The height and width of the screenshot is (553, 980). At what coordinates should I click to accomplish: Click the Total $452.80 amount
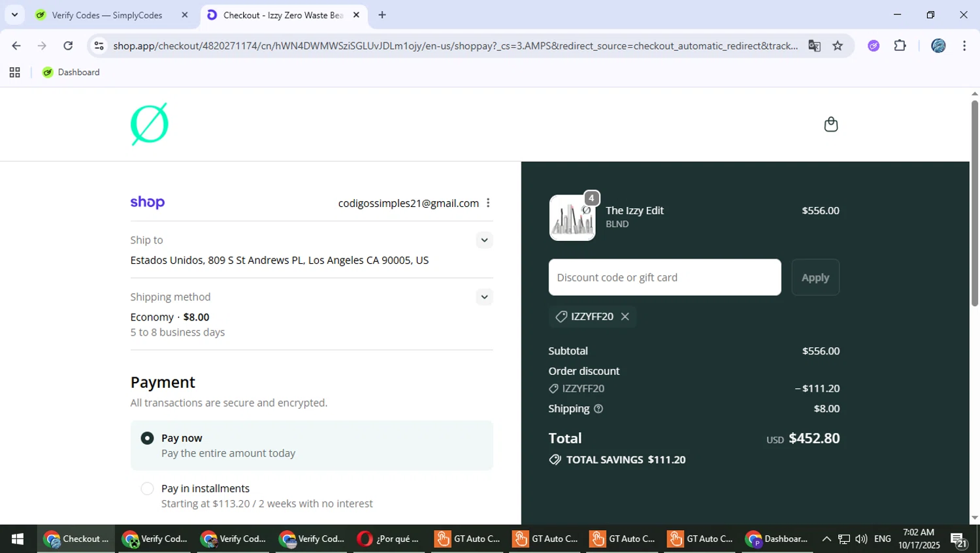[x=814, y=438]
